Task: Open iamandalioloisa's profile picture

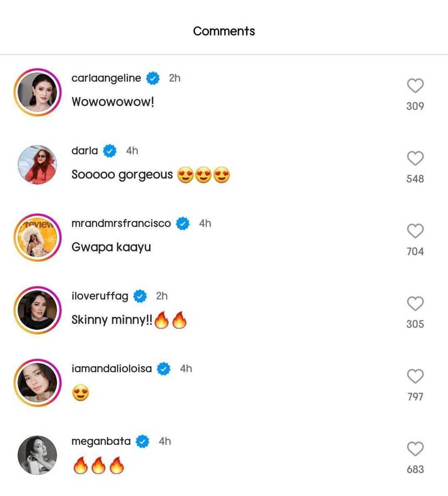Action: pyautogui.click(x=37, y=383)
